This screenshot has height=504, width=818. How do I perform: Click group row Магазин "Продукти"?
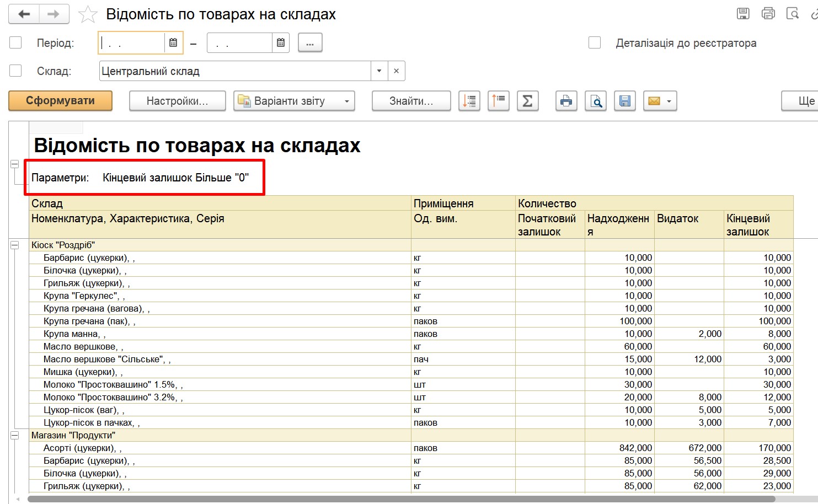click(411, 435)
